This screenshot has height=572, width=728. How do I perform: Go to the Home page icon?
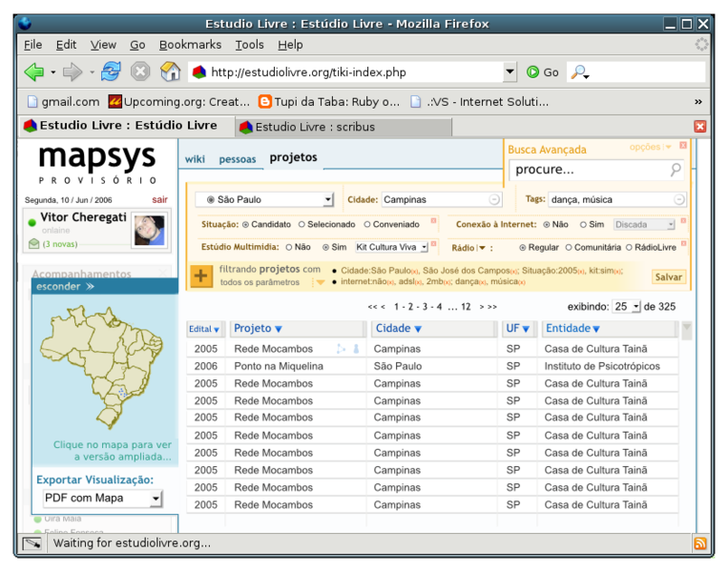pos(170,71)
